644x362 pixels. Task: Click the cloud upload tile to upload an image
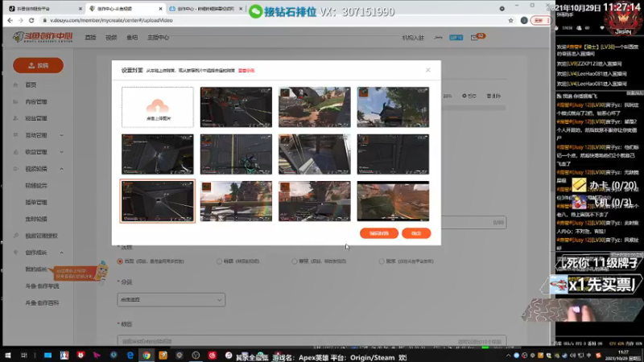click(x=157, y=107)
